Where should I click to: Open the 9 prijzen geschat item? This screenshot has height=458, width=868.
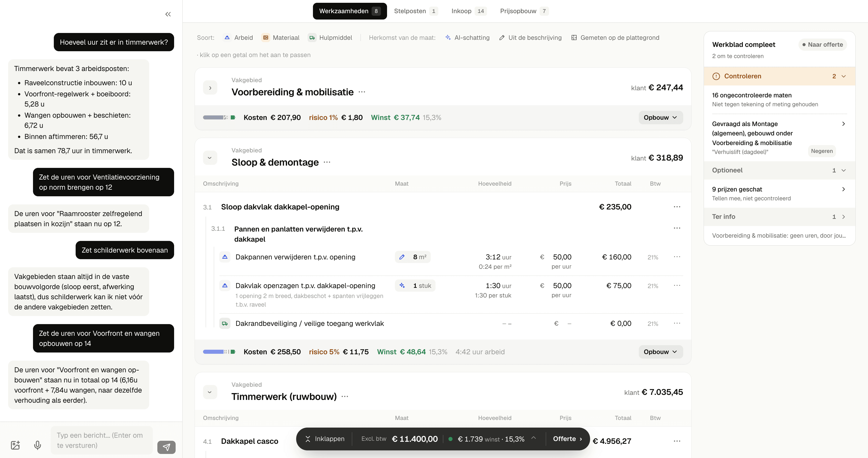click(x=779, y=194)
